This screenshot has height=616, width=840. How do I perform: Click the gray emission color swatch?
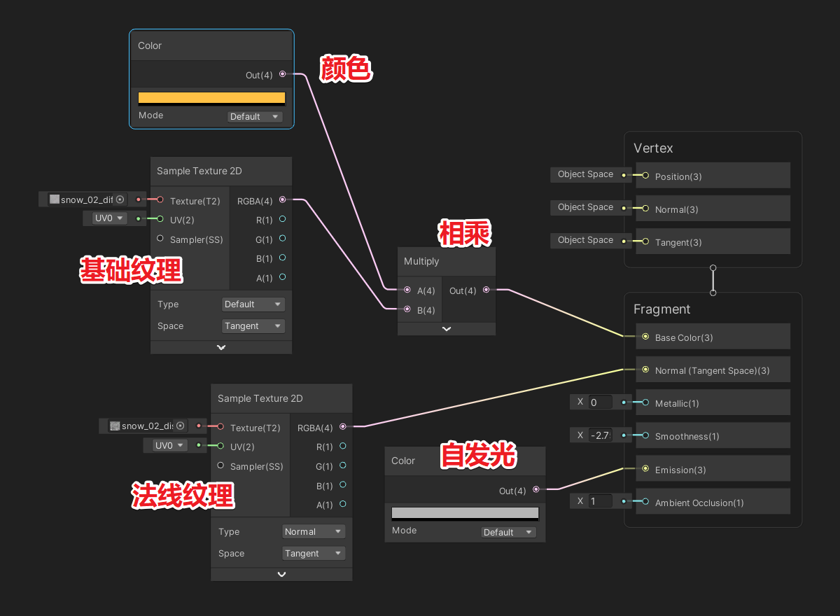click(x=465, y=513)
